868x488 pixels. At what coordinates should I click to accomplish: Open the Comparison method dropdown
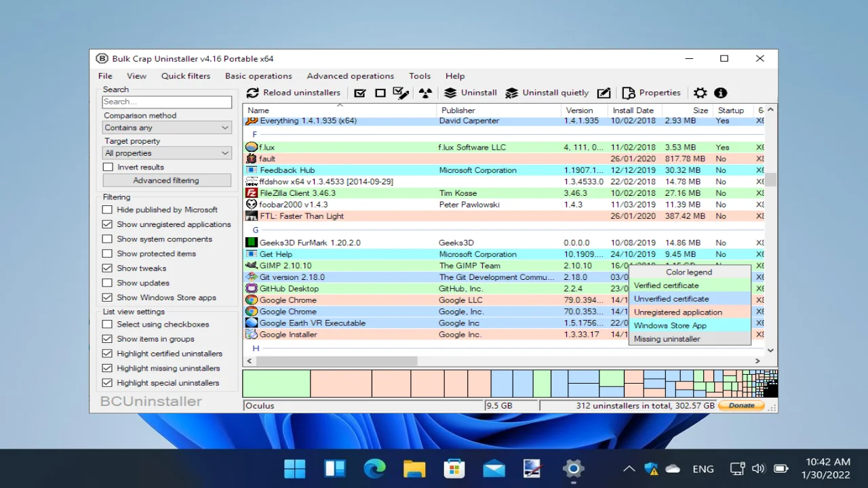[167, 127]
